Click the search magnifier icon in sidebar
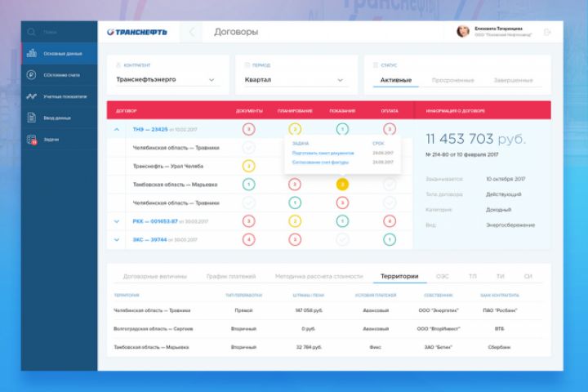 32,33
